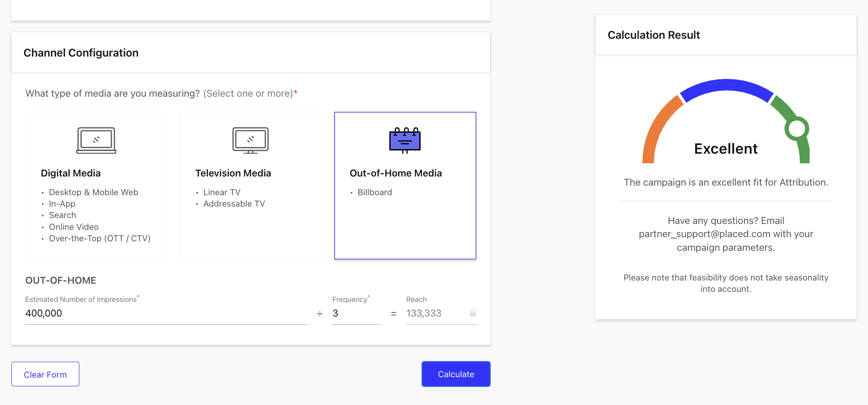Image resolution: width=868 pixels, height=405 pixels.
Task: Click the "In-App" list item
Action: [62, 204]
